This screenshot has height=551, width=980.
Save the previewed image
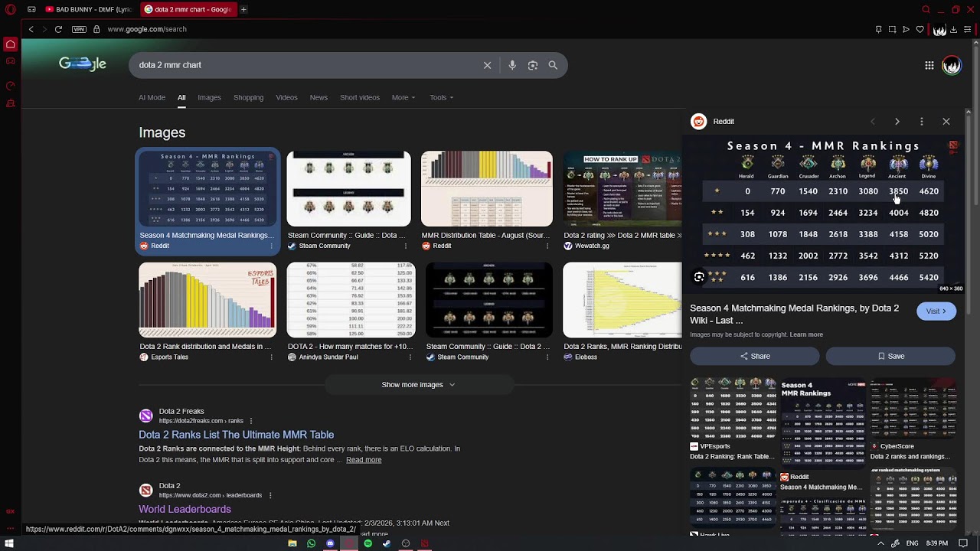pyautogui.click(x=890, y=356)
